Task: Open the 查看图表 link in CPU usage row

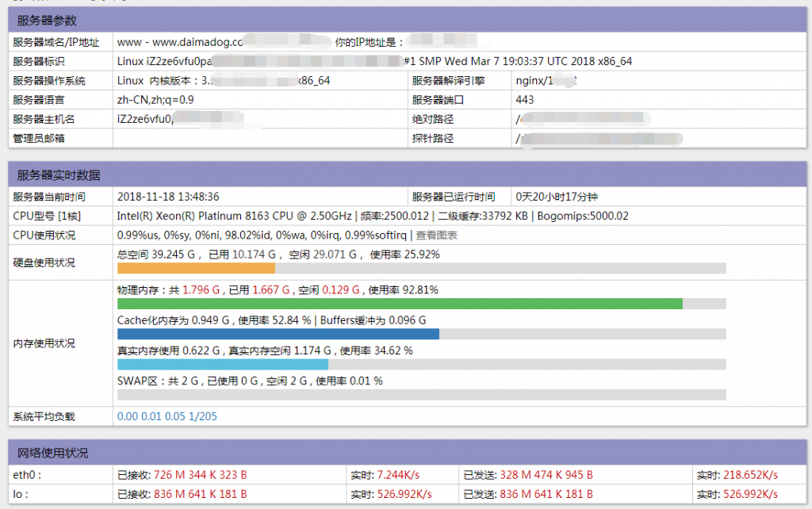Action: tap(436, 235)
